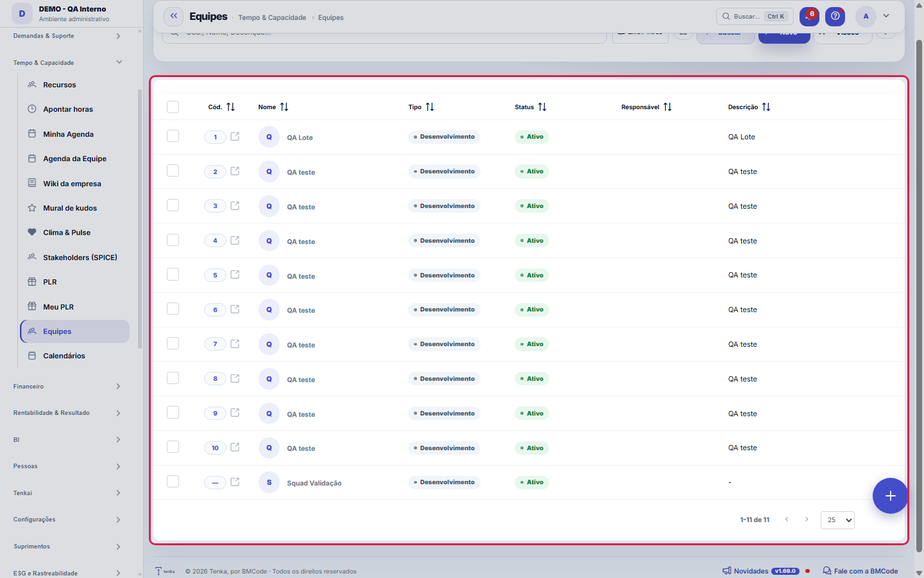Expand the Pessoas sidebar section
Screen dimensions: 924x578
68,466
